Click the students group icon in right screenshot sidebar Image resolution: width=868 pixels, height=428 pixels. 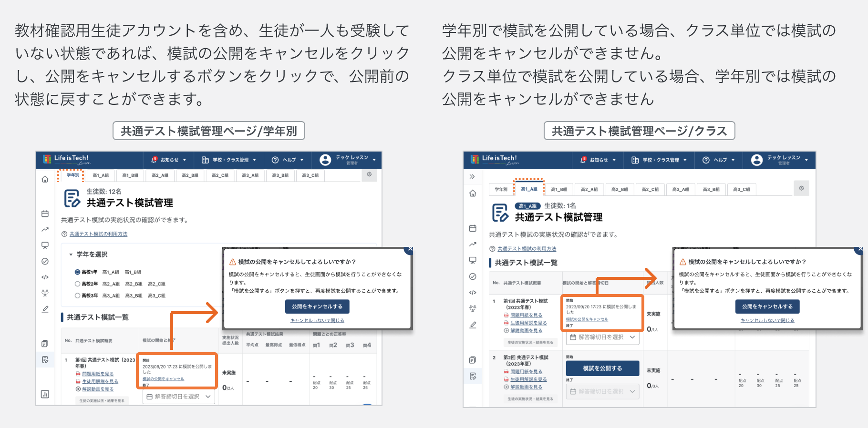(x=473, y=308)
